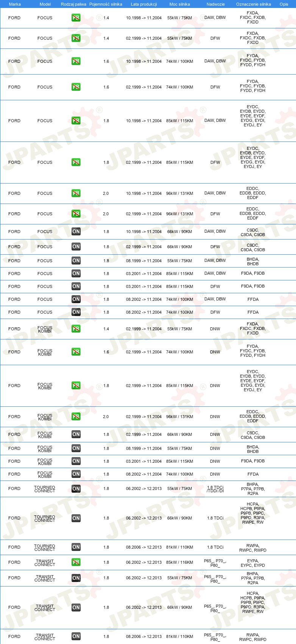This screenshot has width=296, height=644.
Task: Click petrol icon in Focus Kombi 1.8 115KM row
Action: [76, 386]
